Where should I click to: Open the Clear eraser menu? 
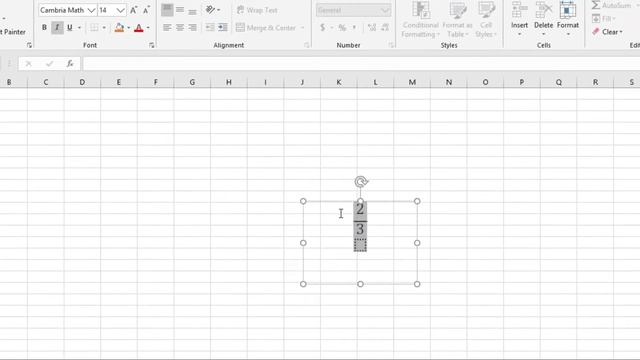pyautogui.click(x=607, y=32)
